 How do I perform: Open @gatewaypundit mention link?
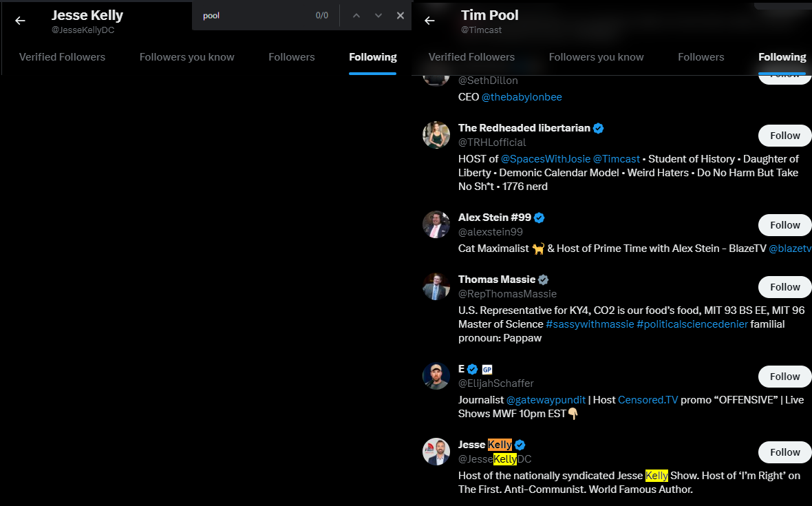click(546, 400)
